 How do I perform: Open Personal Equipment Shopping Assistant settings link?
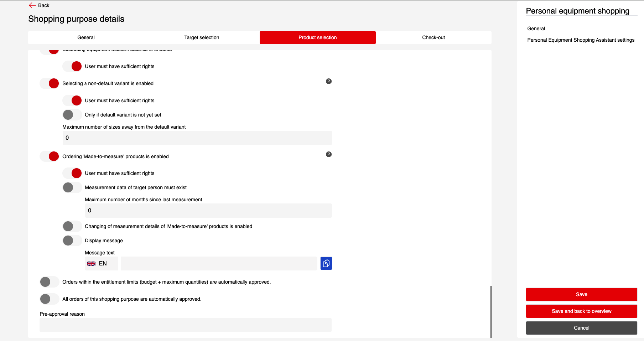(x=581, y=40)
